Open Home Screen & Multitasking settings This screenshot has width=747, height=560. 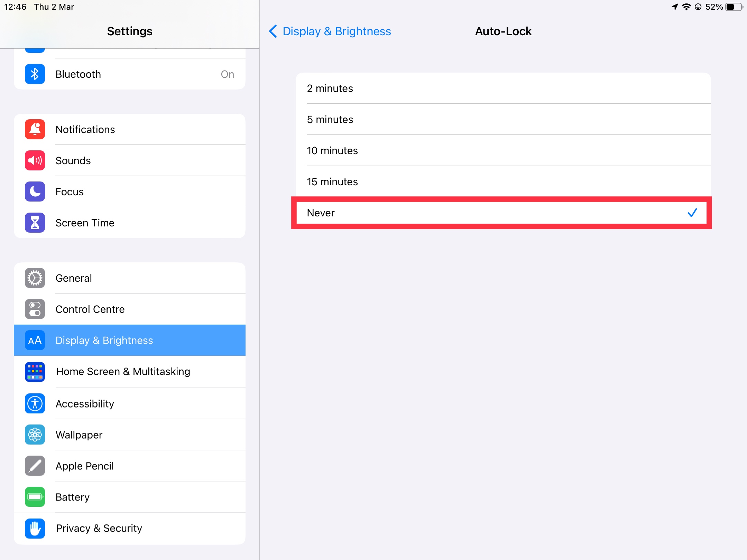pos(130,372)
